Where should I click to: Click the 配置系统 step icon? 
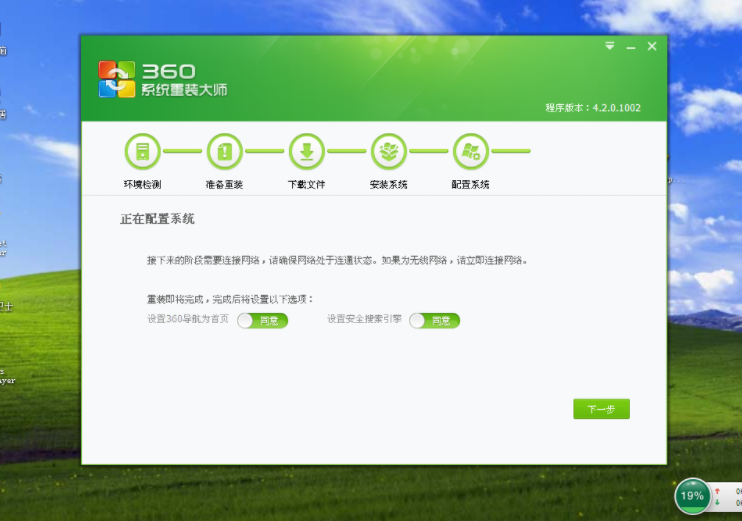click(x=471, y=151)
